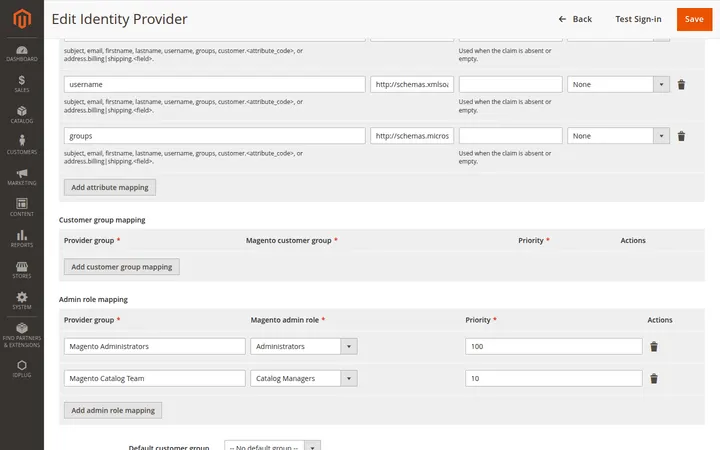720x450 pixels.
Task: Open the Administrators admin role dropdown
Action: pos(304,346)
